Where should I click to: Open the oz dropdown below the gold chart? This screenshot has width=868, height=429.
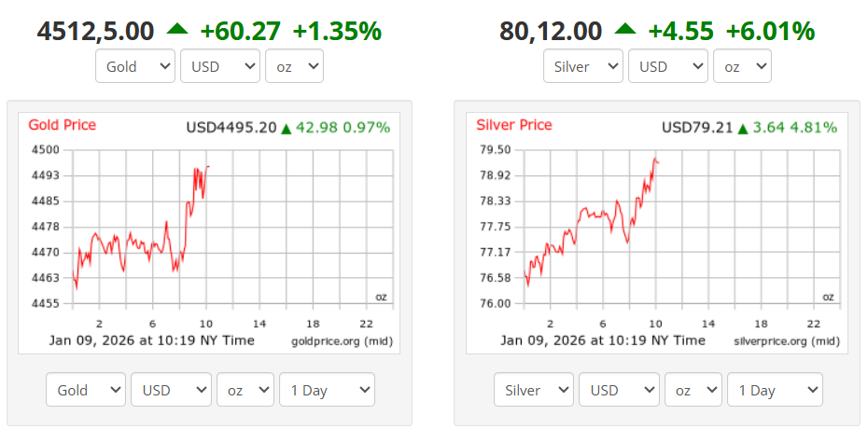coord(245,390)
